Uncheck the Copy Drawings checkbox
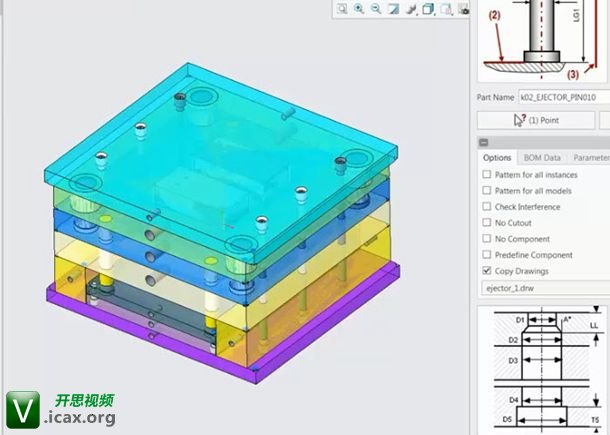 [487, 271]
